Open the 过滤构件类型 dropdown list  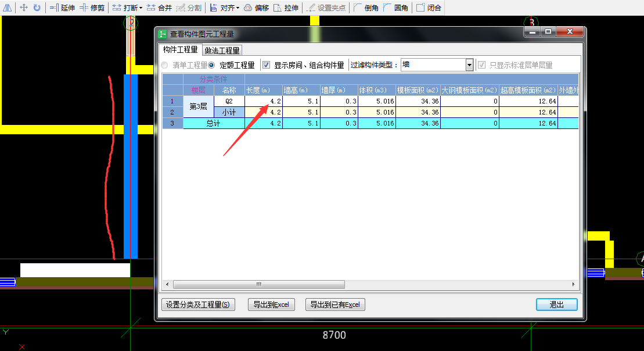469,65
